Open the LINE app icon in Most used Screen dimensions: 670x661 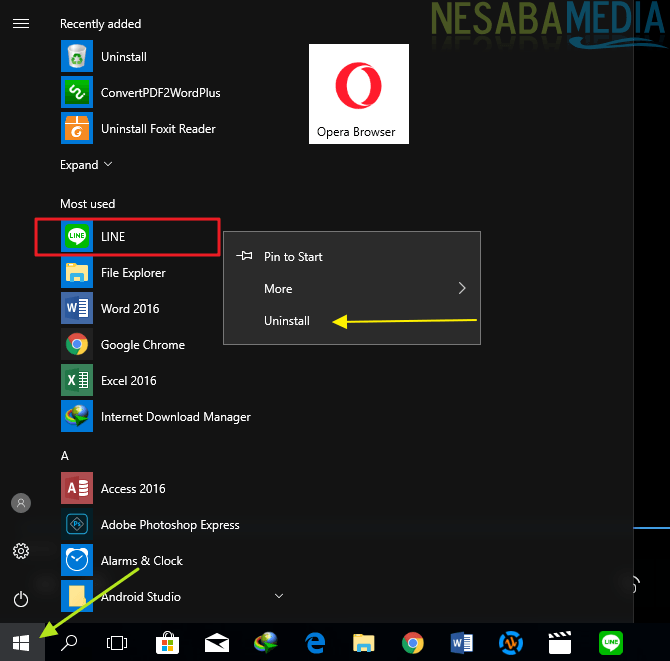[77, 236]
